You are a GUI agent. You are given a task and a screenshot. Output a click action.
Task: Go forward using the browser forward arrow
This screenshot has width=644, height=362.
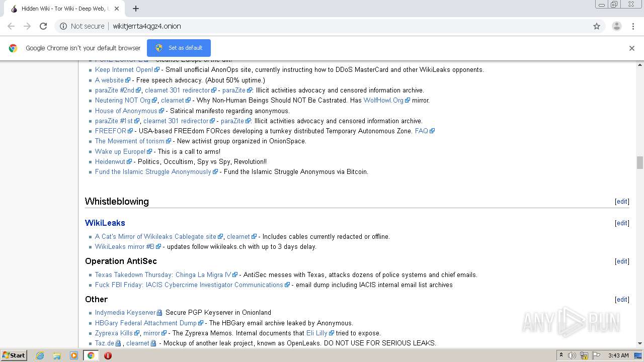point(27,26)
